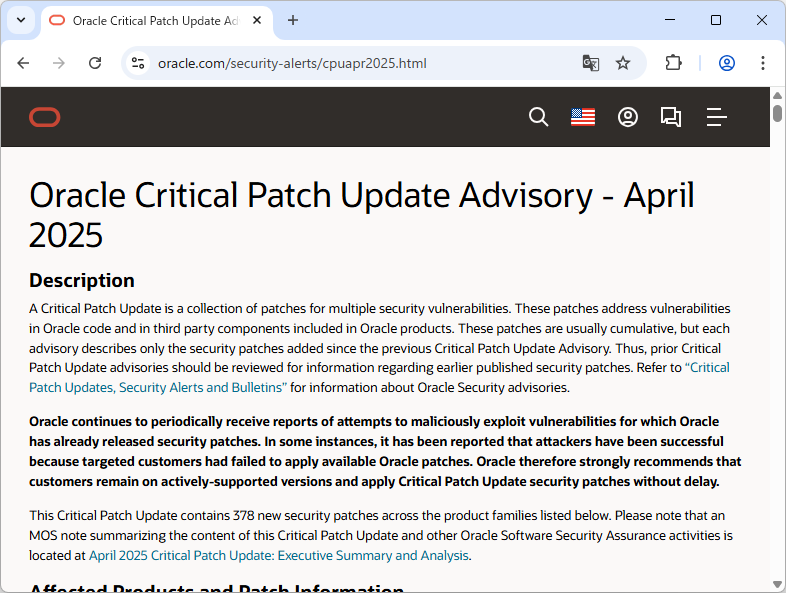The image size is (786, 593).
Task: Open the Extensions puzzle icon
Action: [673, 63]
